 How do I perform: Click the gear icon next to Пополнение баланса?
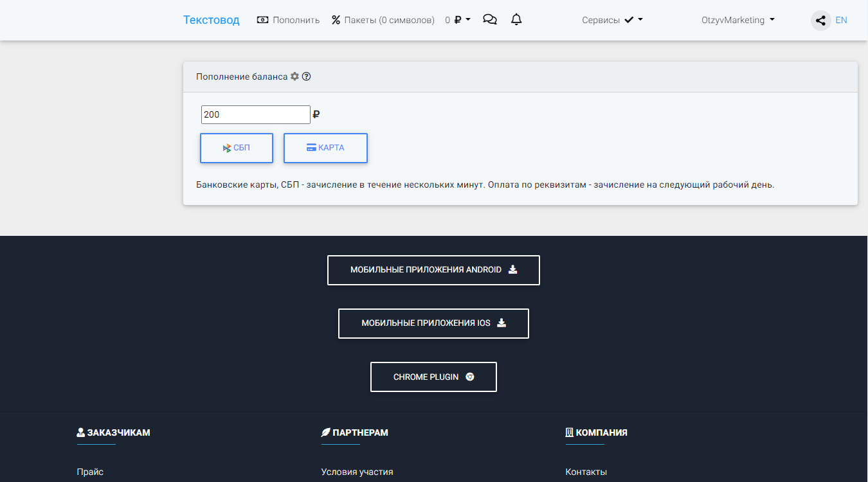click(x=294, y=76)
